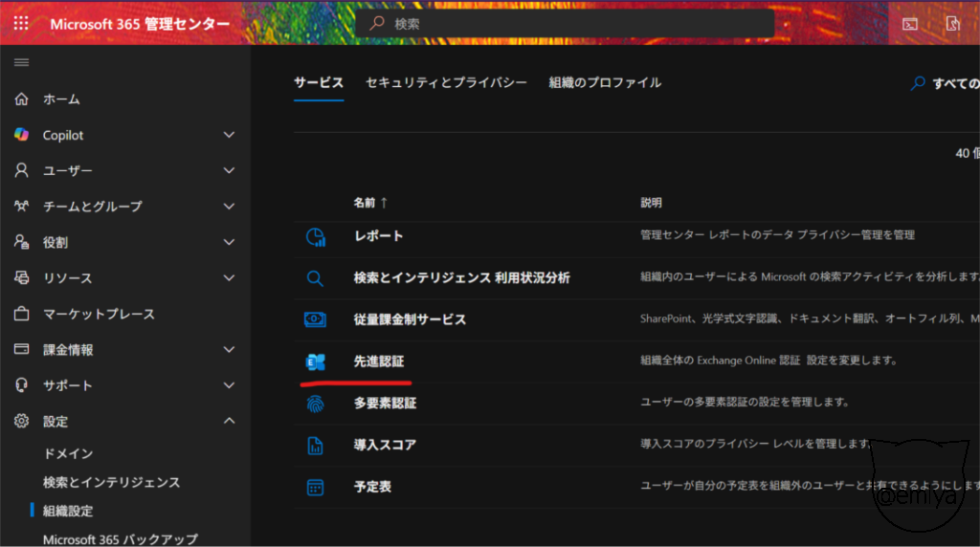Click the Exchange icon beside 先進認証

click(x=315, y=361)
